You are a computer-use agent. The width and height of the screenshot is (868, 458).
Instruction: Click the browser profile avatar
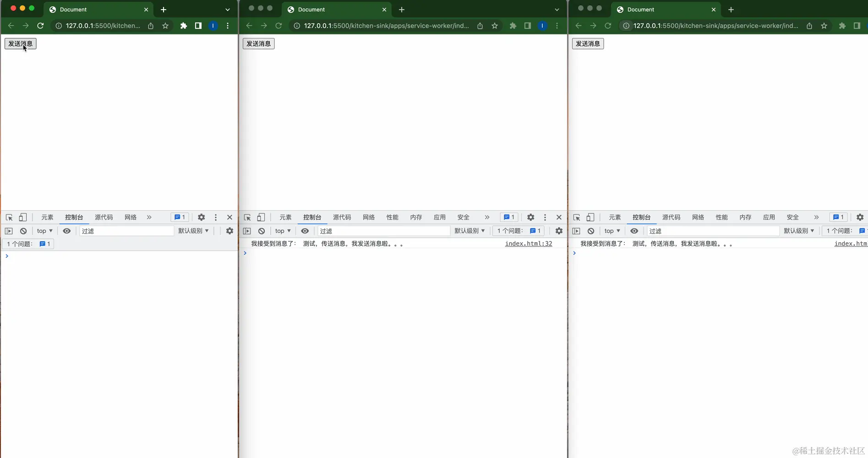click(x=213, y=26)
